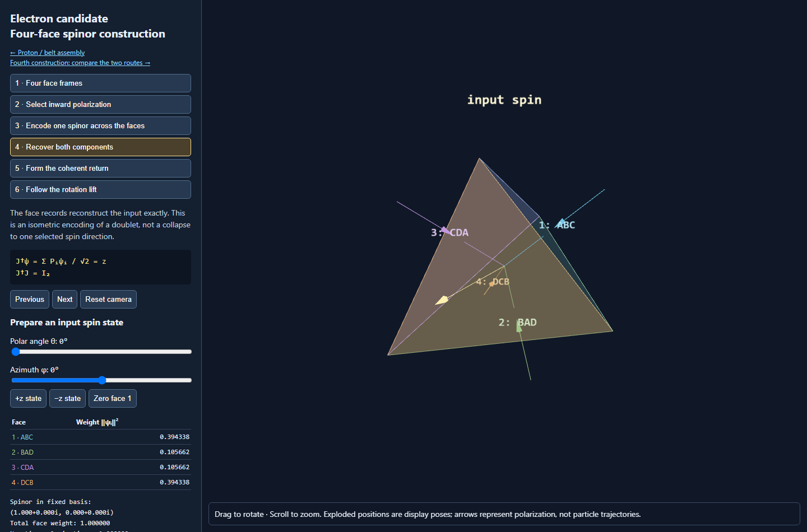
Task: Set the −z state
Action: [67, 398]
